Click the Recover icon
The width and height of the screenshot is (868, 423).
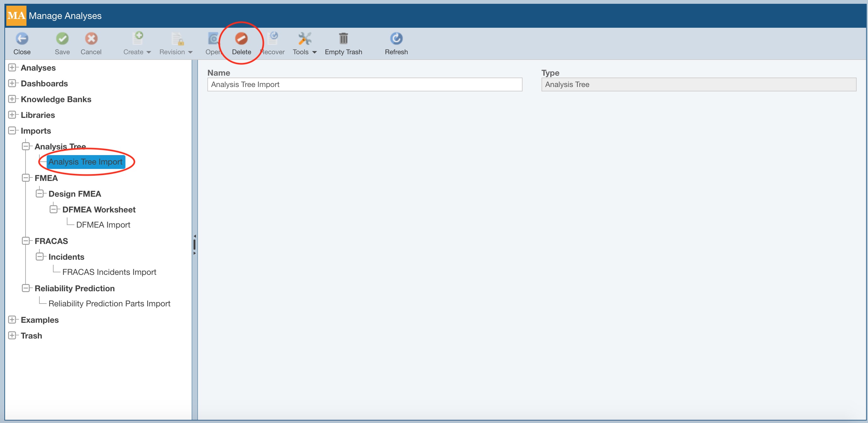pos(273,43)
